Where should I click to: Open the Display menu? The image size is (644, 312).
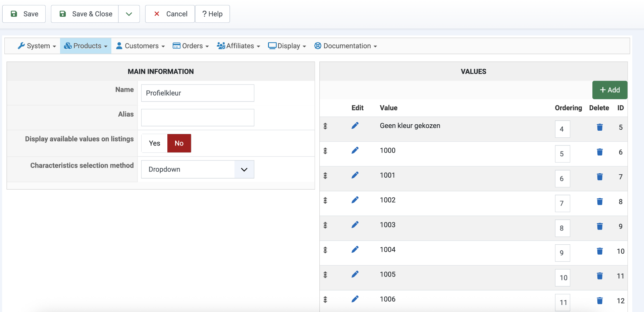287,46
